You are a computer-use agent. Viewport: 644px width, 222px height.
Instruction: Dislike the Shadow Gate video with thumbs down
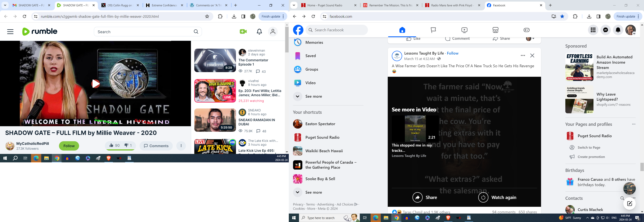pos(128,145)
